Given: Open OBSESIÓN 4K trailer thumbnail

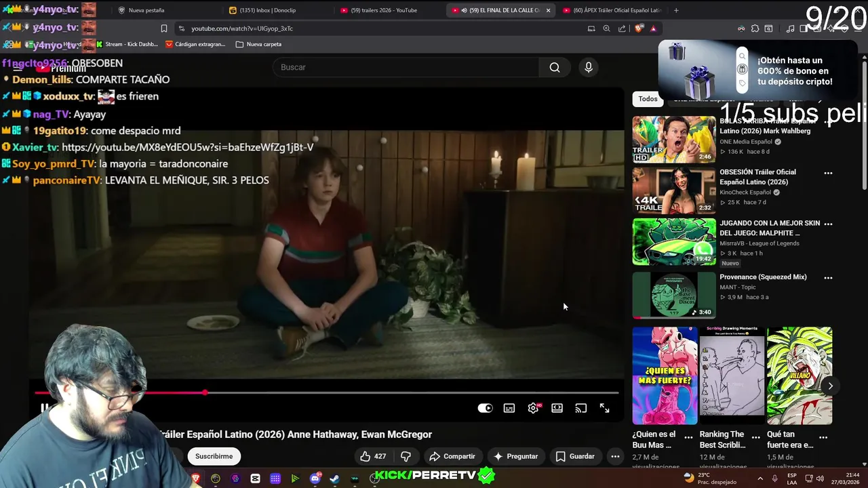Looking at the screenshot, I should tap(674, 190).
